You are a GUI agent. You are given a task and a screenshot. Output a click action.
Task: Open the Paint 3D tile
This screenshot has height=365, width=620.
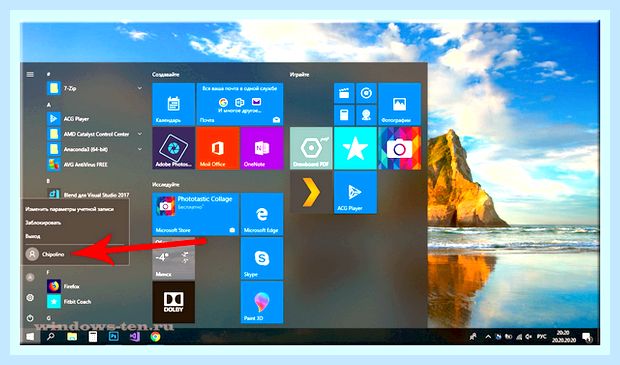pyautogui.click(x=262, y=302)
